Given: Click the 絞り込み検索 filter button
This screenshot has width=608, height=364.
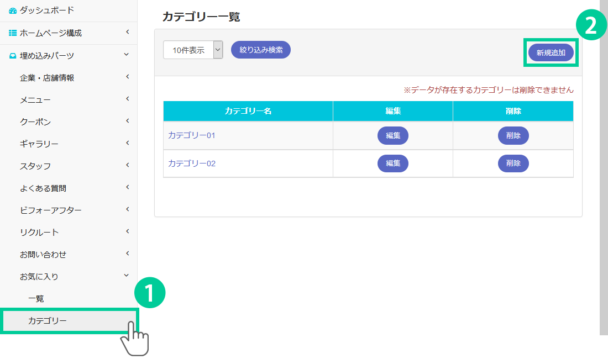Looking at the screenshot, I should [x=261, y=50].
